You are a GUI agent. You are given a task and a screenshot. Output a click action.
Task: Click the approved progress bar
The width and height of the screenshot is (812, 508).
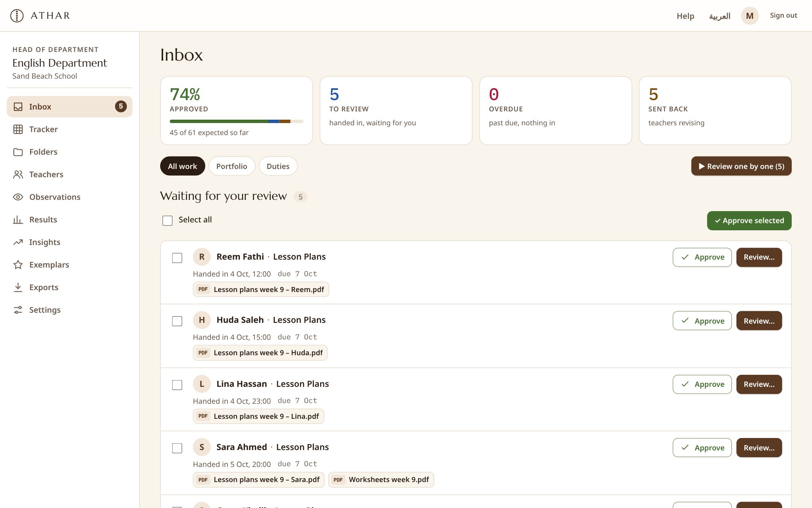point(236,121)
